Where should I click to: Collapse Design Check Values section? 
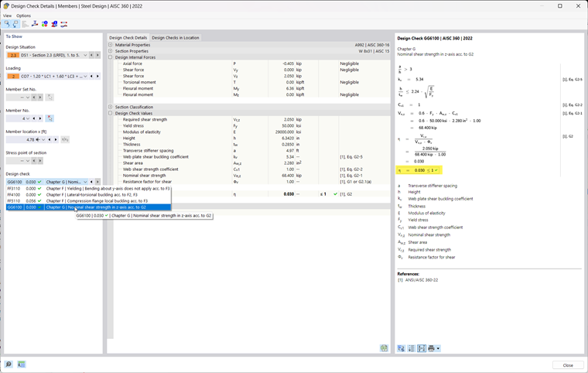pyautogui.click(x=110, y=113)
